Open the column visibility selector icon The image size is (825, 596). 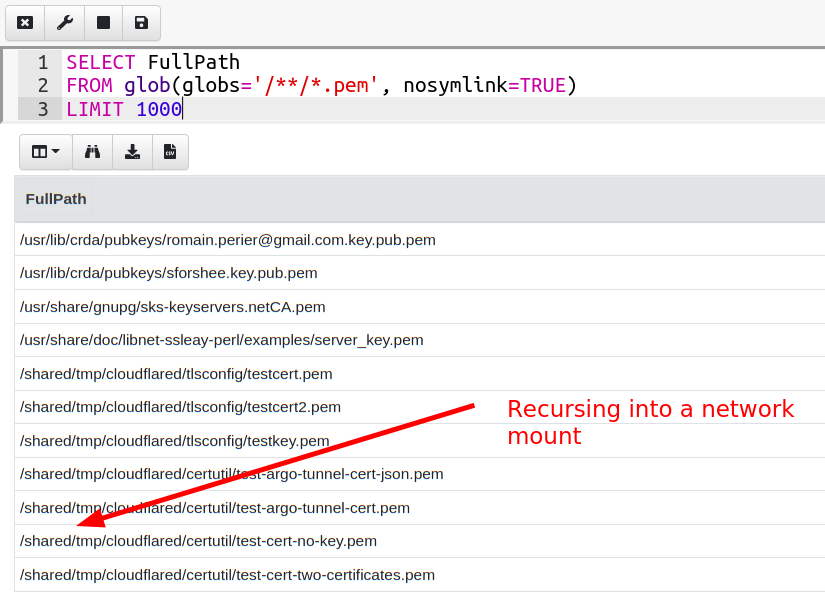38,151
